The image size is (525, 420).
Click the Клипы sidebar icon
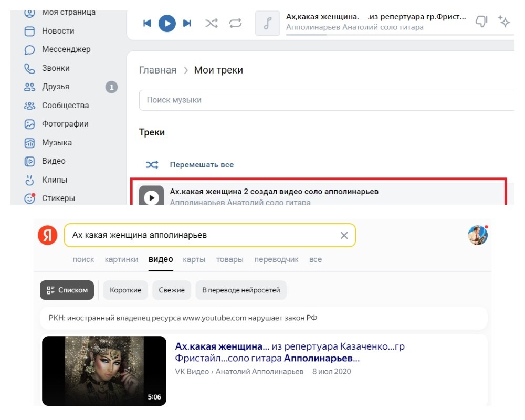point(29,180)
